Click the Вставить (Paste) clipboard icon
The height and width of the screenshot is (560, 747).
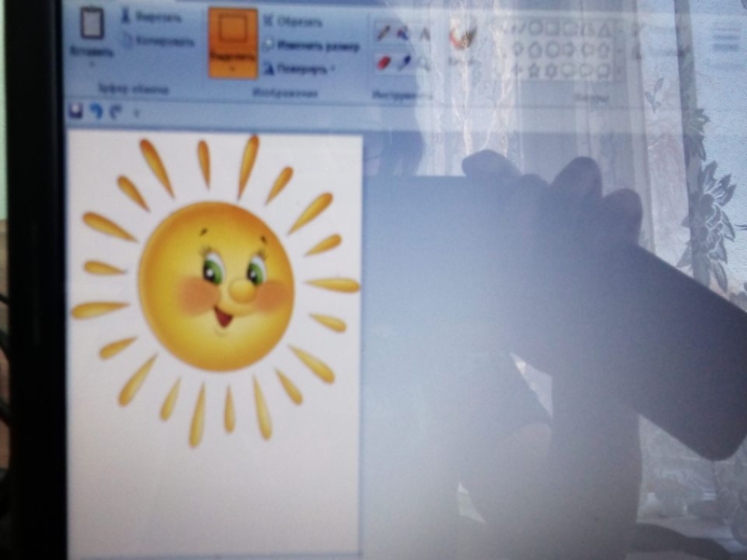point(92,24)
